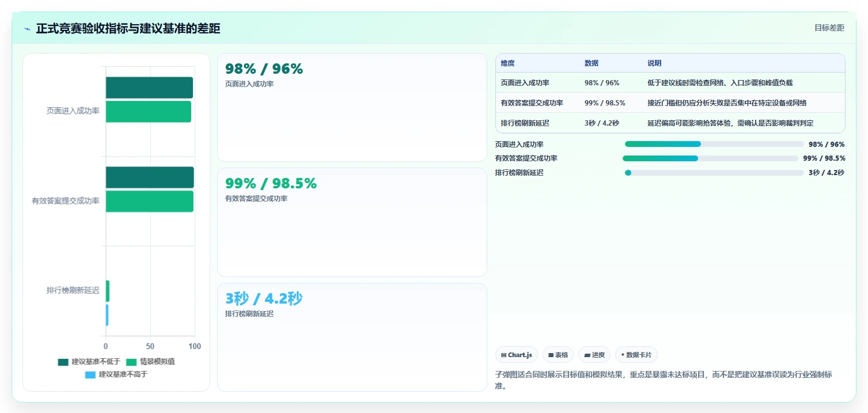Viewport: 868px width, 413px height.
Task: Click the 进度 tag chip
Action: [x=595, y=355]
